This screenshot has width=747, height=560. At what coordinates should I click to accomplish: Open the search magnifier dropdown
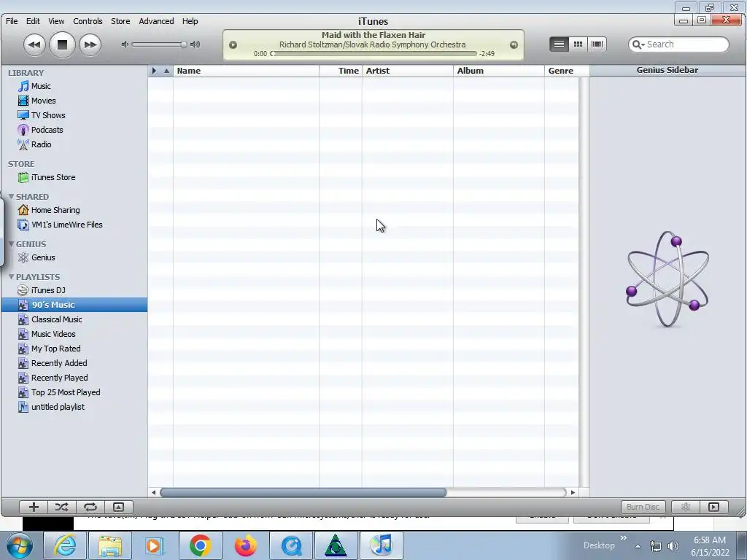pyautogui.click(x=638, y=44)
